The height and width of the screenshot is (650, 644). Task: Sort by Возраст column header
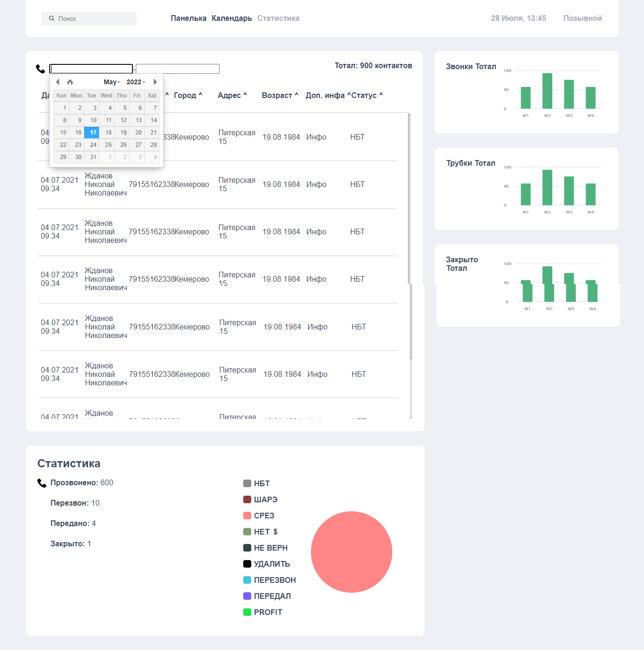click(x=280, y=95)
